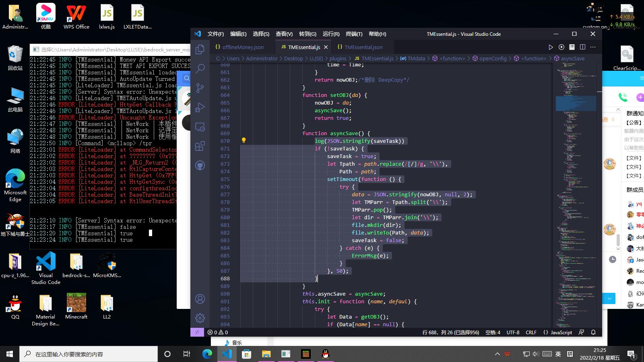Open the volume control in the system tray
This screenshot has height=362, width=644.
535,354
